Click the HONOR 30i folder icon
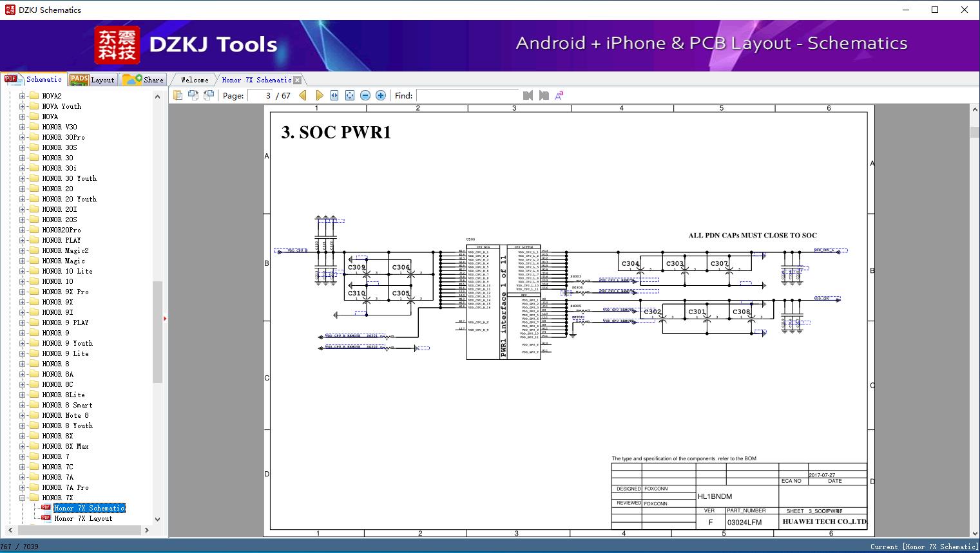This screenshot has width=980, height=553. [34, 168]
